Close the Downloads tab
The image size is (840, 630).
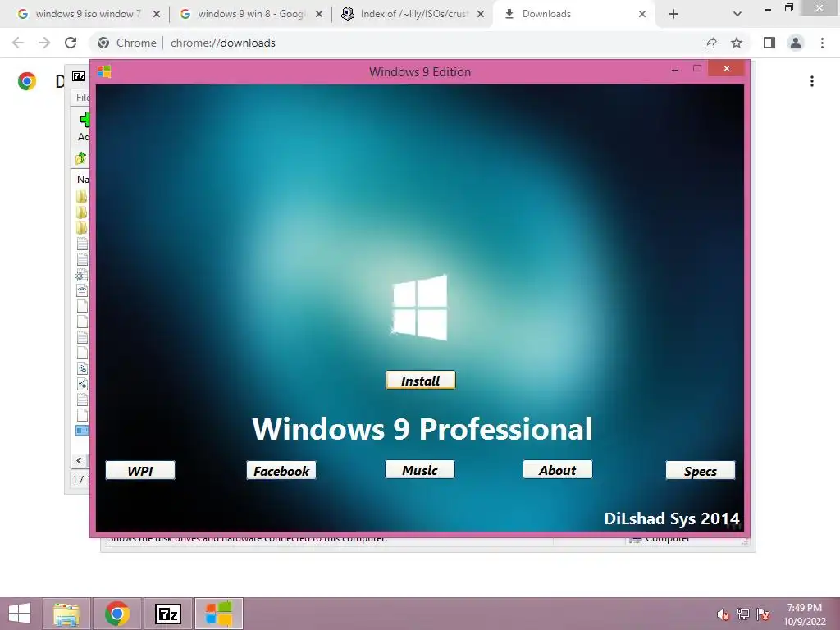pyautogui.click(x=642, y=15)
